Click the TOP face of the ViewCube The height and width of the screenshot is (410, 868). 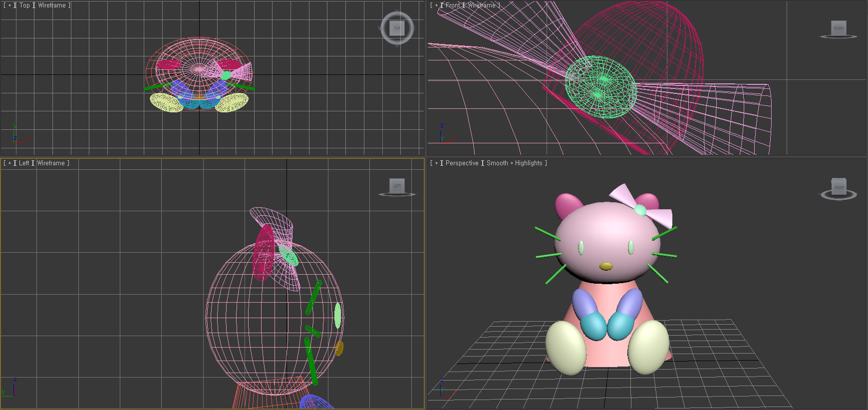[397, 28]
